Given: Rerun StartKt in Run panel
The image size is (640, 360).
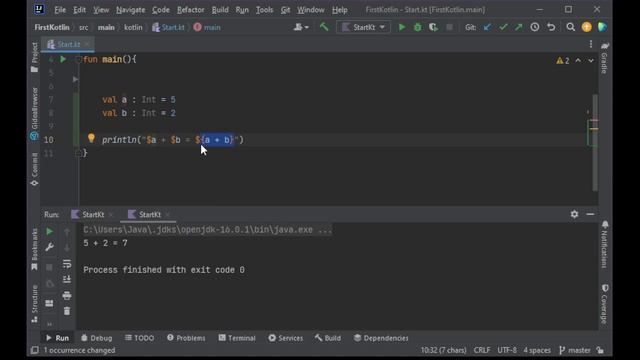Looking at the screenshot, I should (x=49, y=231).
